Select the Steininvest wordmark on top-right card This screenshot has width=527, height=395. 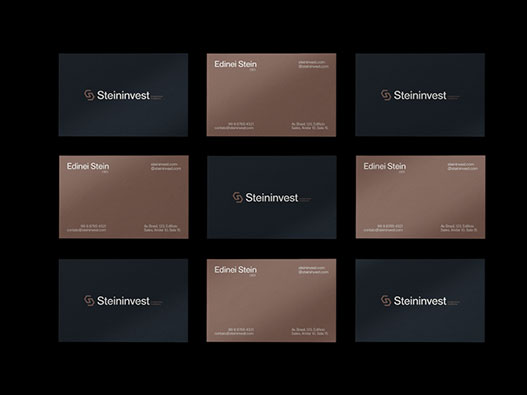pos(420,95)
